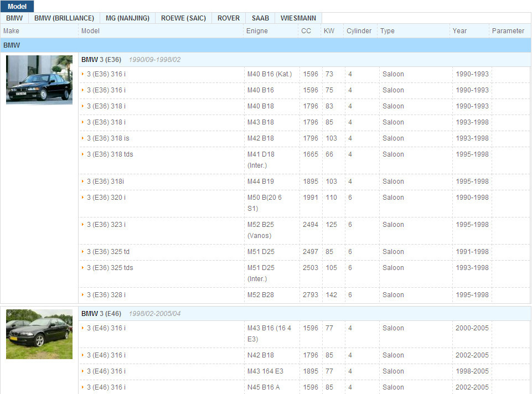The width and height of the screenshot is (532, 394).
Task: Click the BMW 3 (E46) car thumbnail
Action: (39, 334)
